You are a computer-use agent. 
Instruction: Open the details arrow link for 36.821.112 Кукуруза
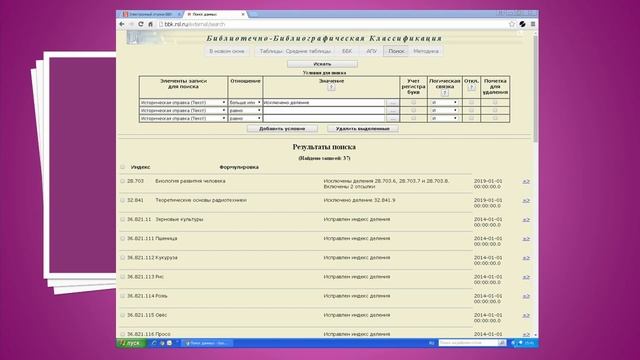(x=526, y=258)
